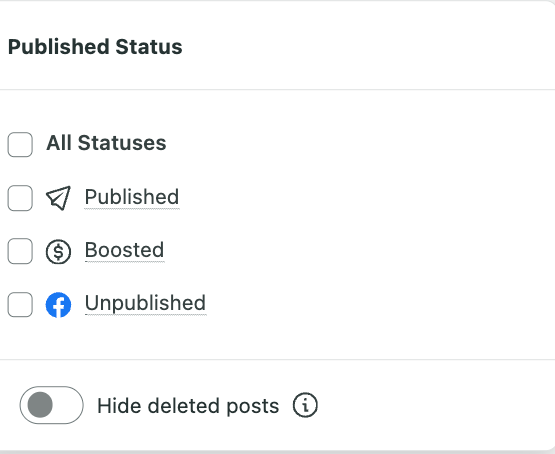555x454 pixels.
Task: Click the paper plane Published icon
Action: [x=58, y=198]
